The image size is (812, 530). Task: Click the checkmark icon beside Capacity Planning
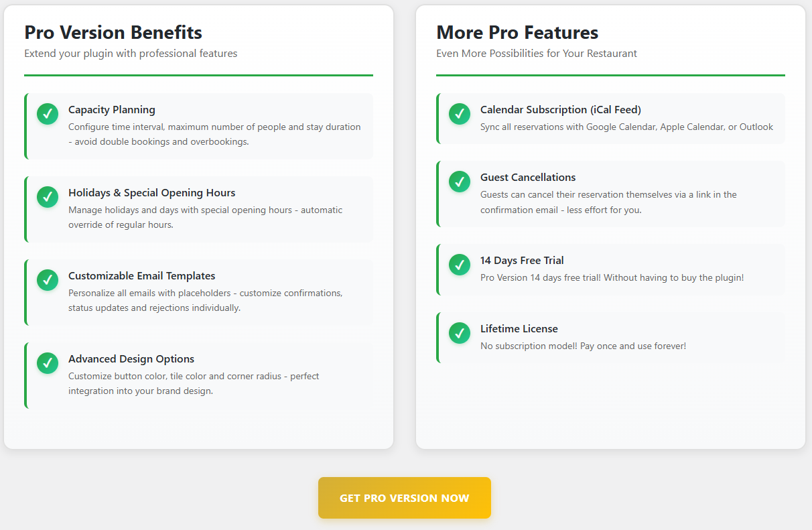coord(48,114)
